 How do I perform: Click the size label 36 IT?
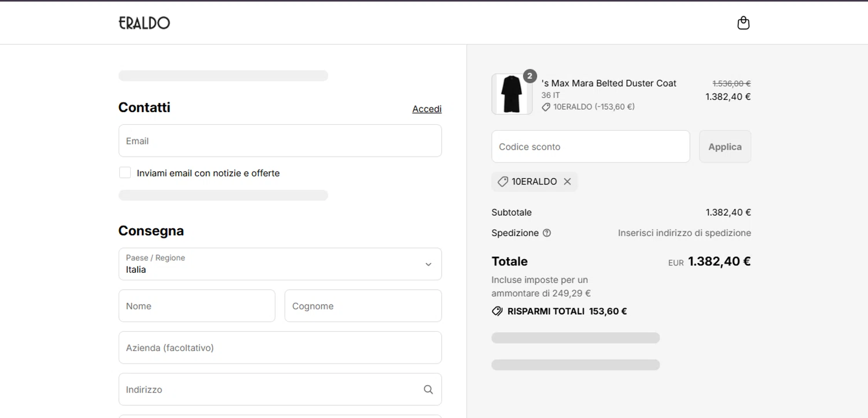point(551,95)
